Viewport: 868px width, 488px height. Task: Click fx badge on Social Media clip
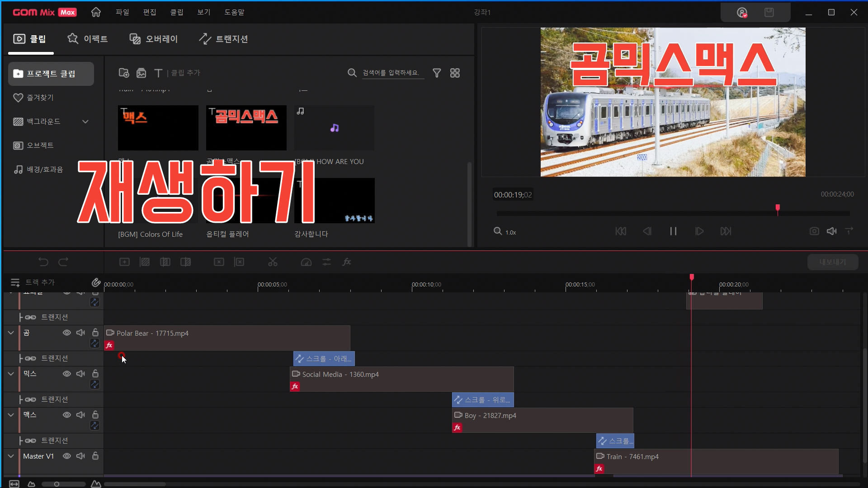click(x=295, y=387)
